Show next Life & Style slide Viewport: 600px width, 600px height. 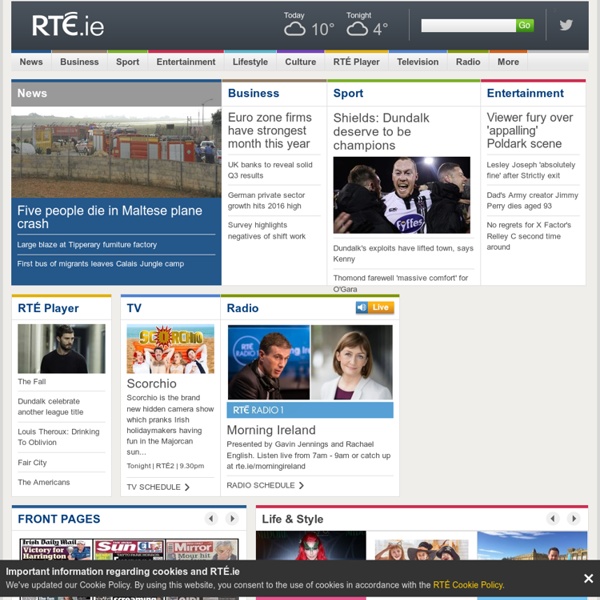click(574, 518)
